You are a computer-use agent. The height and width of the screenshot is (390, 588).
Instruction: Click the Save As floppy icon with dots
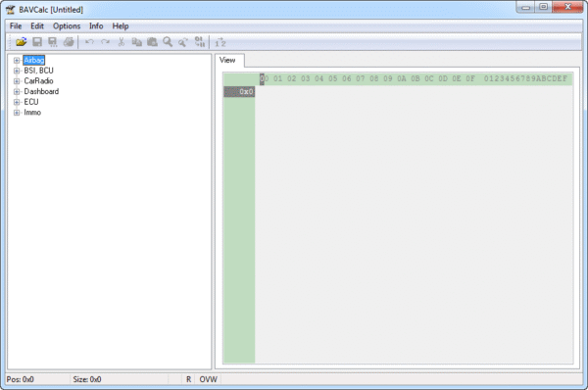point(53,41)
